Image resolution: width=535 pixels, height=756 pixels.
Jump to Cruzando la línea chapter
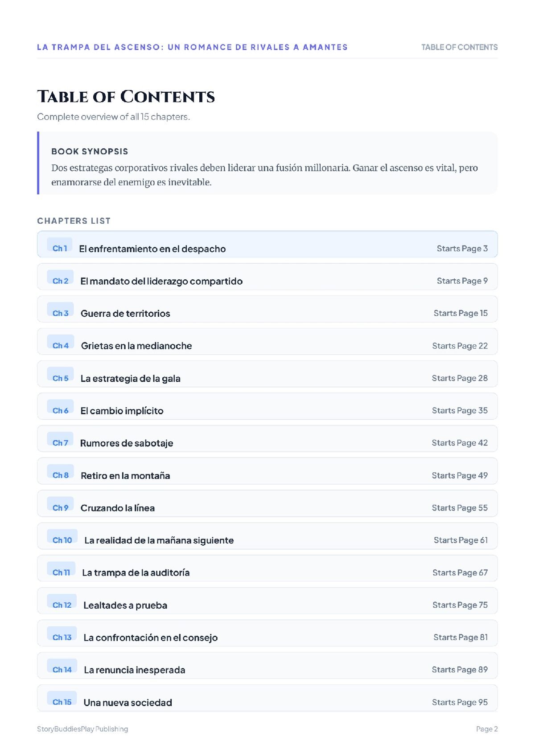(x=267, y=504)
